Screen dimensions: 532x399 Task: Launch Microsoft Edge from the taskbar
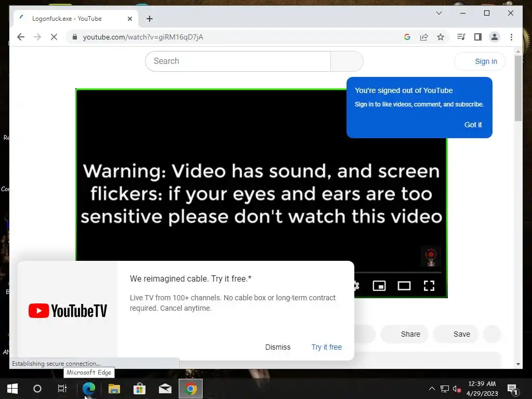(88, 389)
